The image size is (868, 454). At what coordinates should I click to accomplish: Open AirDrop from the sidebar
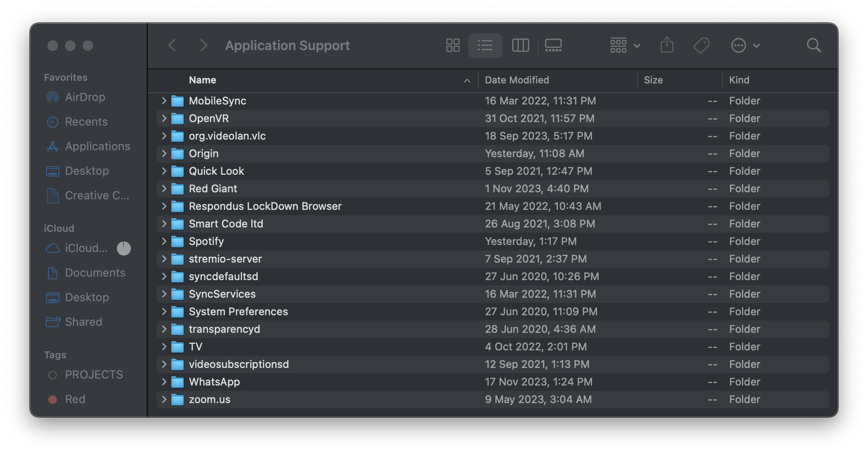[x=85, y=97]
